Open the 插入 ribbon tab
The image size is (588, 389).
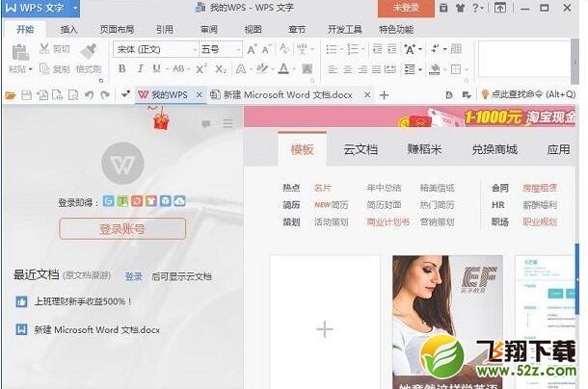[68, 29]
